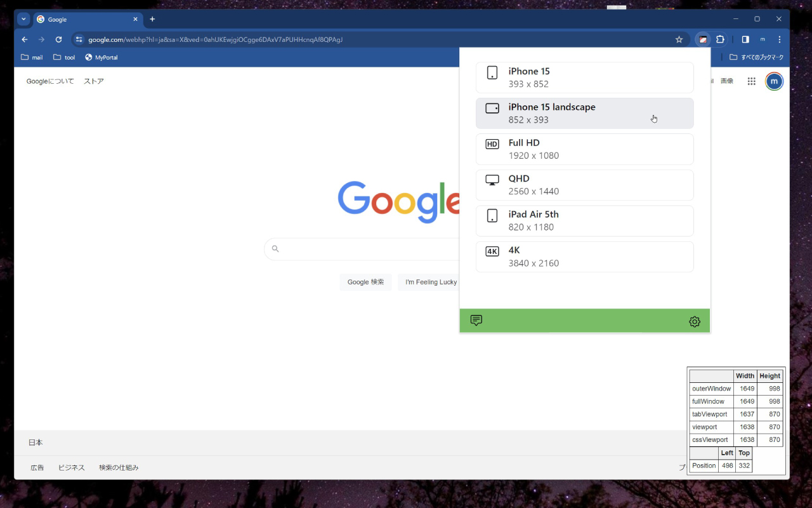Click the Width column header
Viewport: 812px width, 508px height.
click(745, 376)
